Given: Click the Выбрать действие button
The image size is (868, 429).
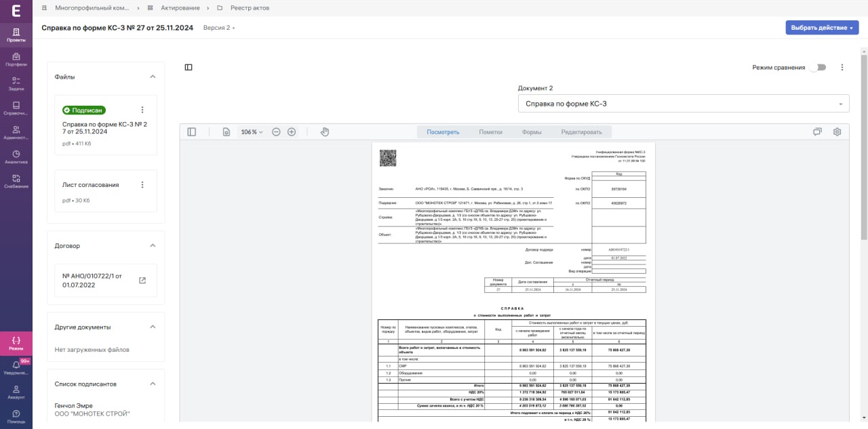Looking at the screenshot, I should [x=822, y=28].
